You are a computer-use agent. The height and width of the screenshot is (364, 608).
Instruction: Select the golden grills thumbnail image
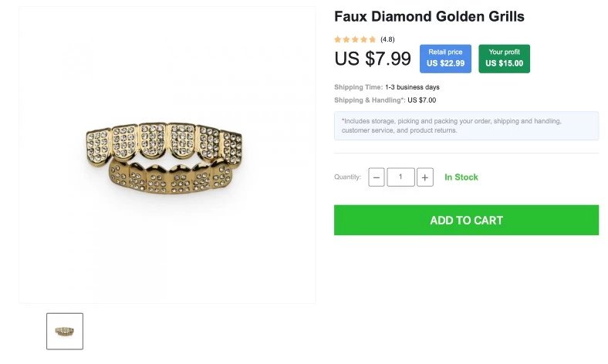click(65, 331)
